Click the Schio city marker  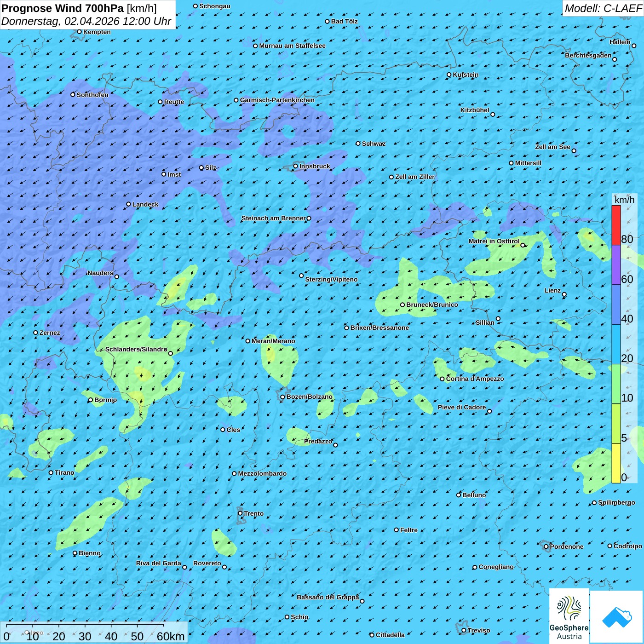(287, 617)
